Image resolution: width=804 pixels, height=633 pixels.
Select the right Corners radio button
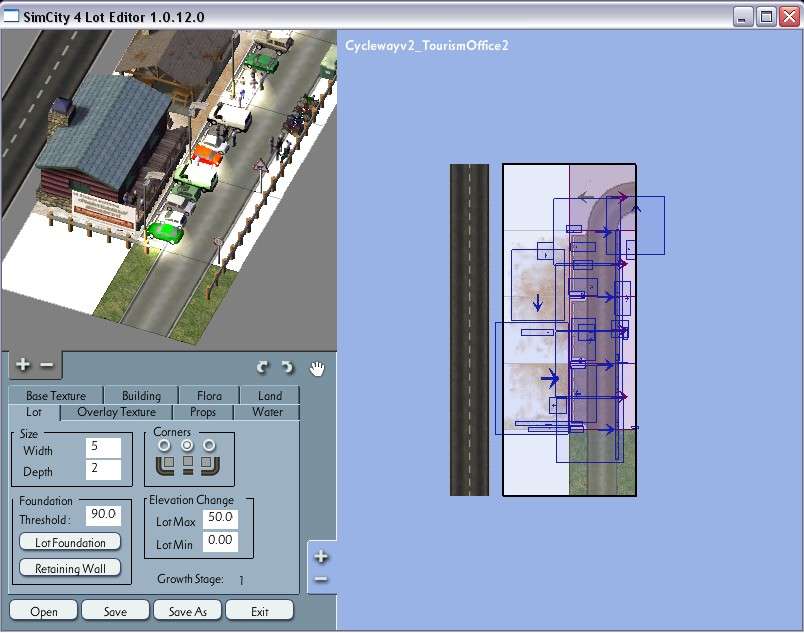[x=209, y=445]
